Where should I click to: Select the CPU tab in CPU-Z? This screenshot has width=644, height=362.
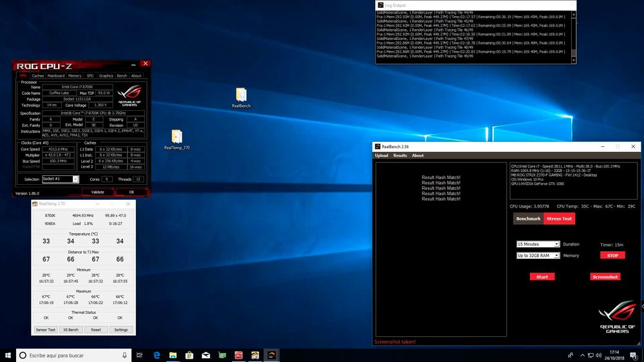click(x=23, y=75)
